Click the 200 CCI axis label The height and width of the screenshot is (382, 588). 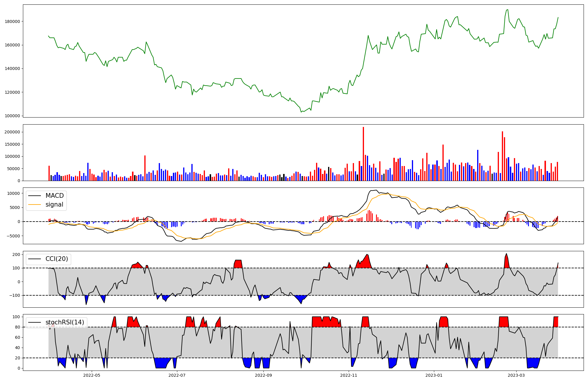click(16, 254)
